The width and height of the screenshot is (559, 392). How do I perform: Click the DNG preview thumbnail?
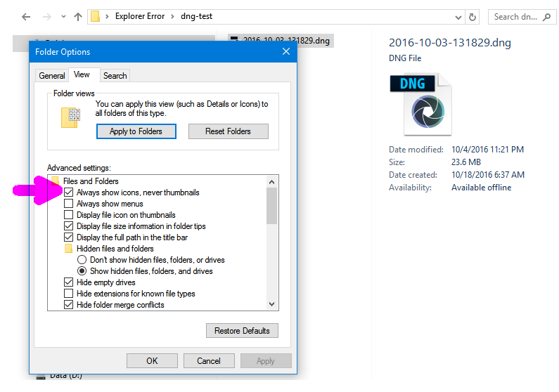click(x=421, y=104)
